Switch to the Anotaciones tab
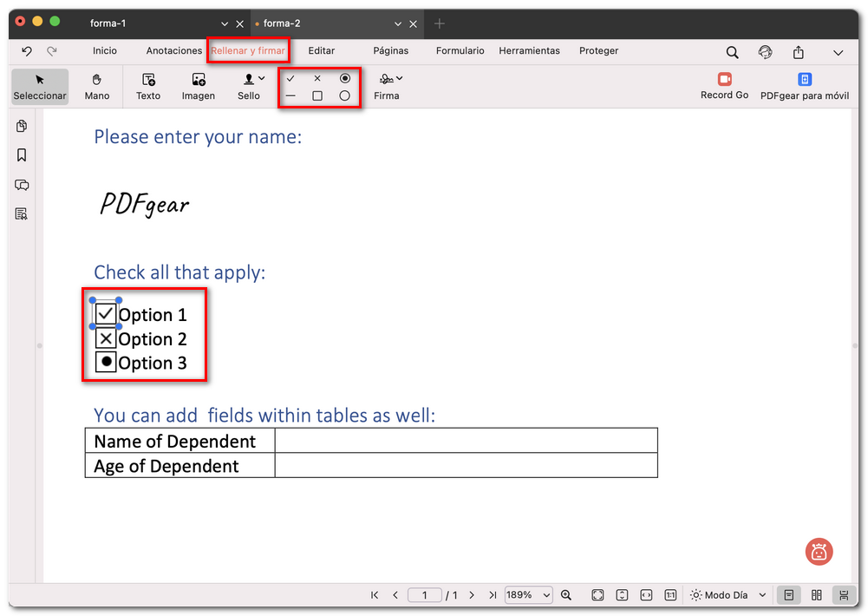 pos(173,51)
